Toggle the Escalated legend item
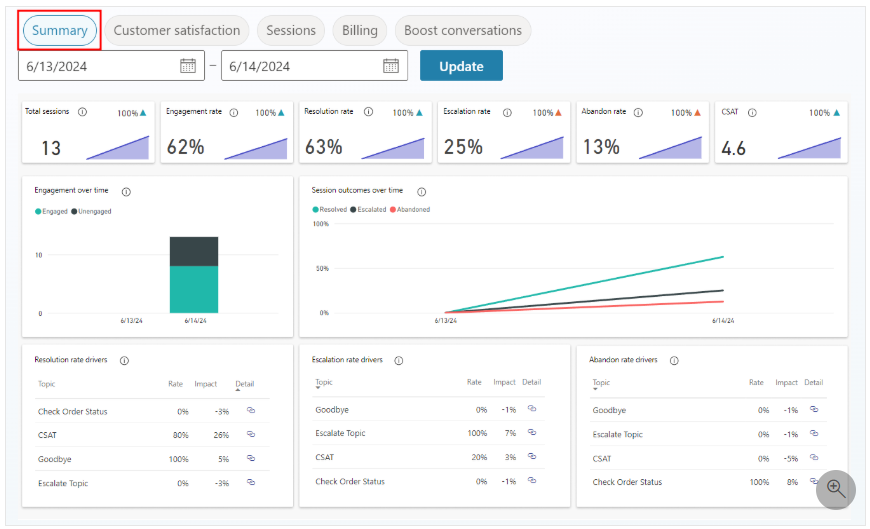 [370, 210]
